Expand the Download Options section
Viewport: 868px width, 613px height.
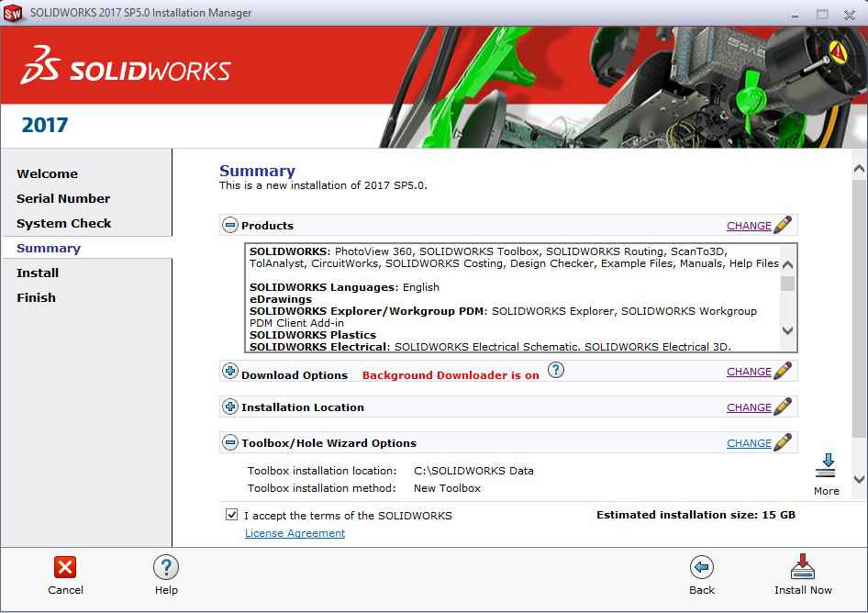pos(230,372)
